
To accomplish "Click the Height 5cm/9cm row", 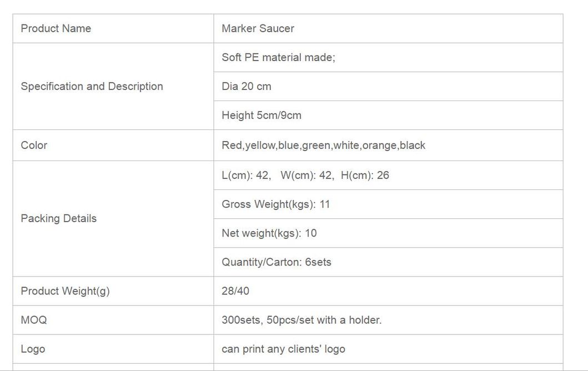I will (x=262, y=115).
